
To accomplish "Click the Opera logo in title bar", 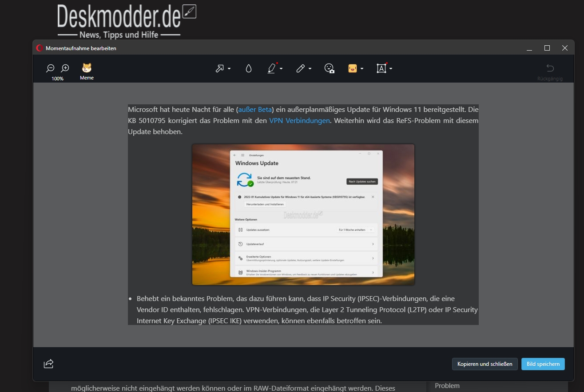I will 40,48.
